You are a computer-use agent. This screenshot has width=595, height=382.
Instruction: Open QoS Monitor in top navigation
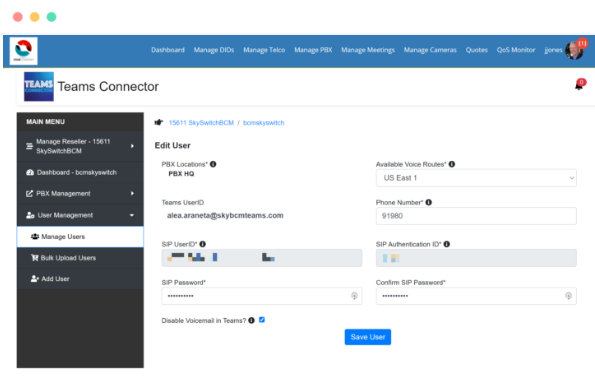[516, 50]
